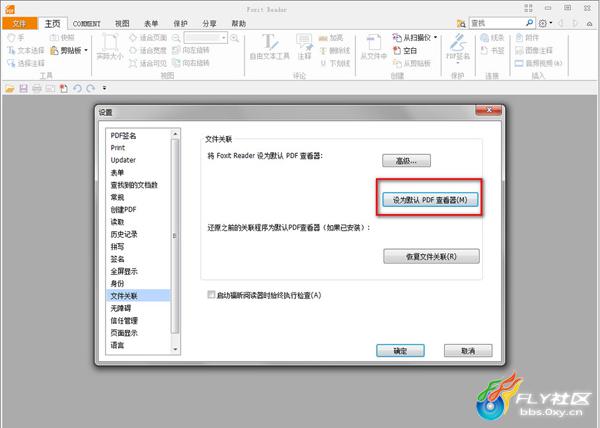Switch to the 视图 view tab
The image size is (600, 428).
tap(122, 23)
